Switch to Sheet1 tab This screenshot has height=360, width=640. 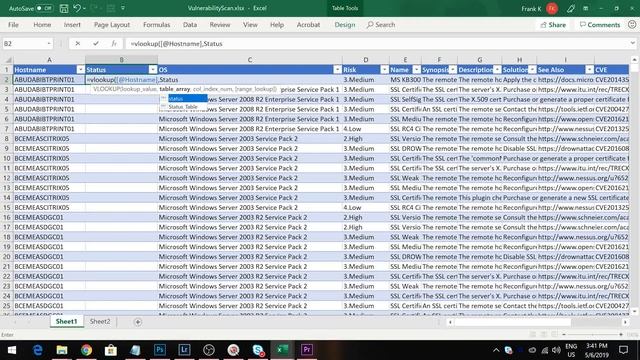(x=66, y=322)
